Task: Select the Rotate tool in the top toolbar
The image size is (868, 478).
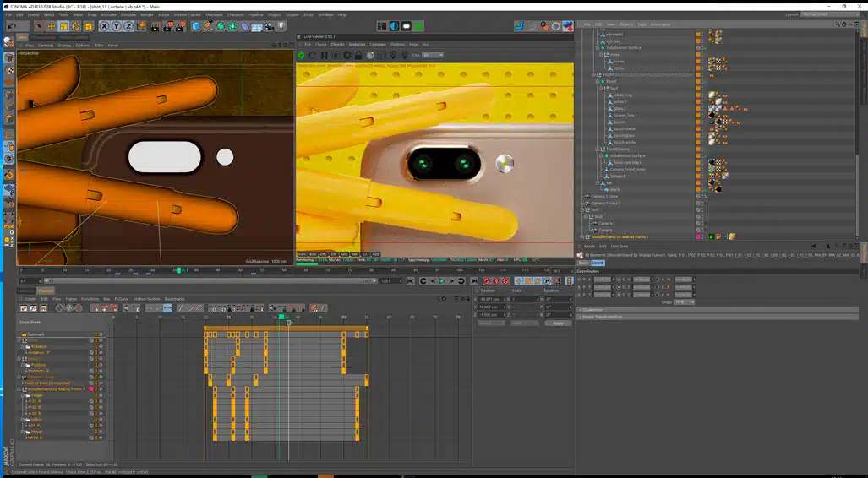Action: click(76, 26)
